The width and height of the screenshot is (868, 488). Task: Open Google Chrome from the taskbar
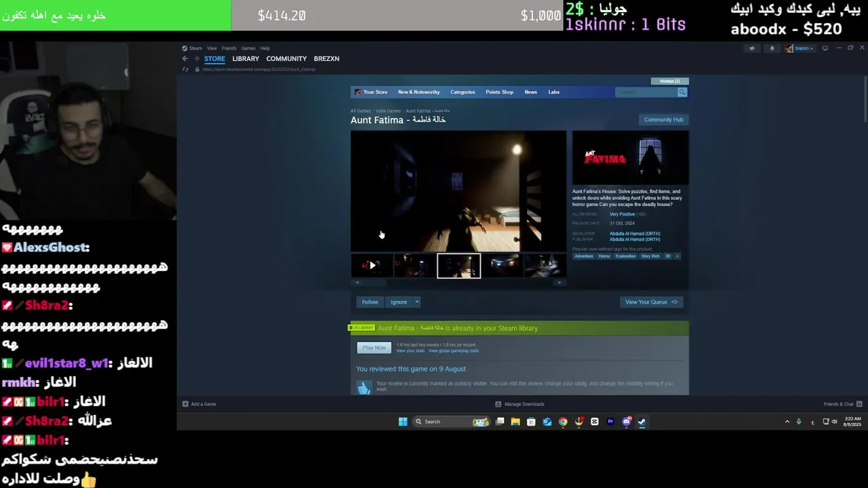click(563, 422)
